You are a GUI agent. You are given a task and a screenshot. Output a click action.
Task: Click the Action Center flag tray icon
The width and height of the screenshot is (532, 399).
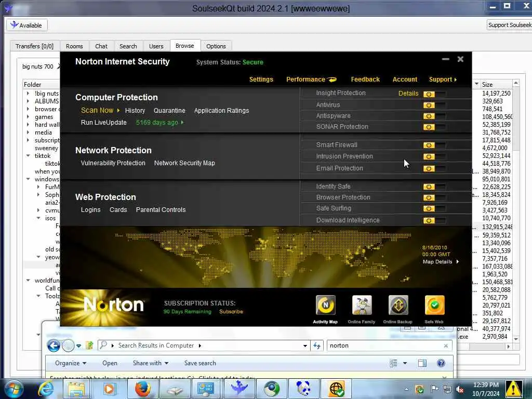(434, 390)
